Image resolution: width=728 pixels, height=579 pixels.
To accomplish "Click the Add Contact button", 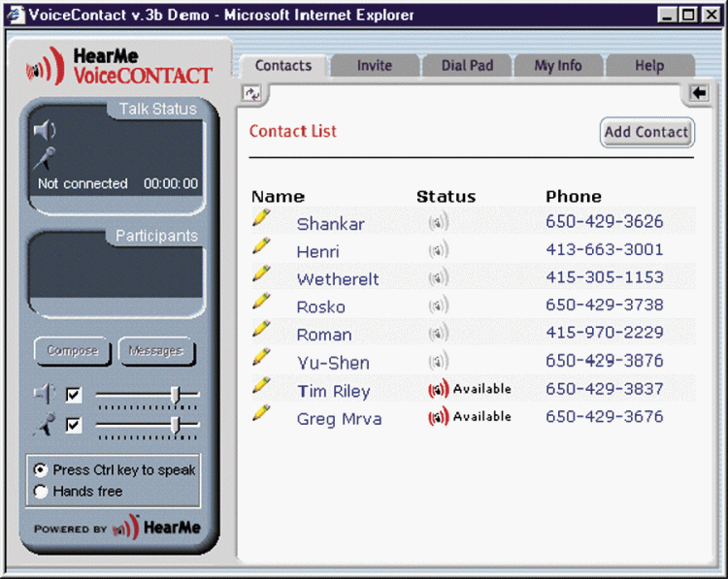I will point(646,132).
